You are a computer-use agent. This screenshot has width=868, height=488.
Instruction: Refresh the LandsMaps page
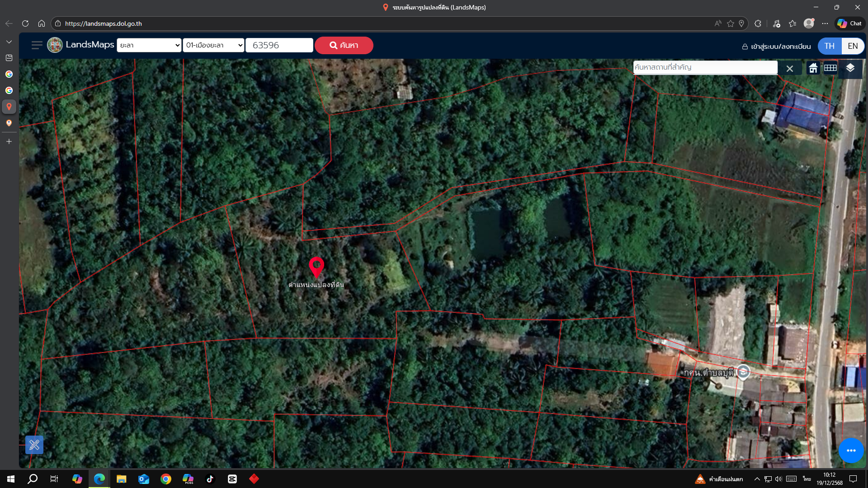tap(25, 23)
